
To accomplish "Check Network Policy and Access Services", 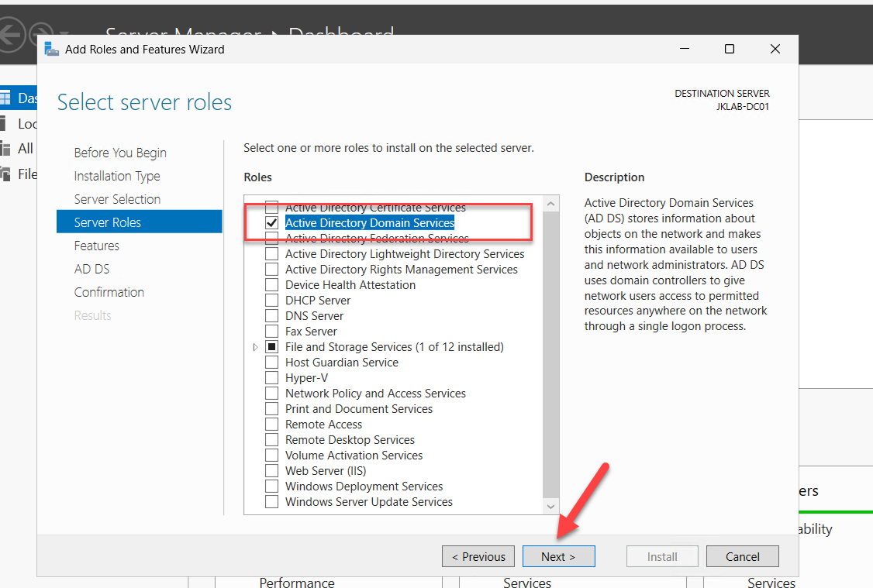I will coord(271,394).
